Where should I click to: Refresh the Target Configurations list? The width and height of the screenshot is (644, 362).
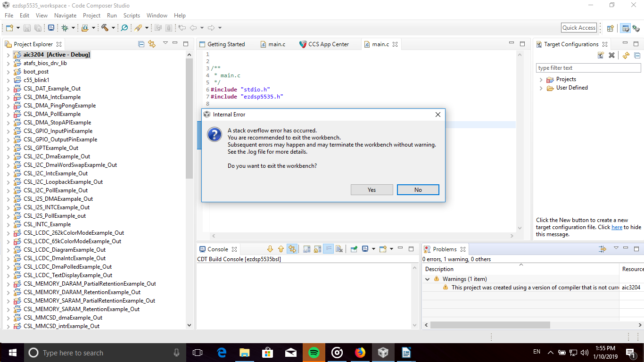click(626, 55)
